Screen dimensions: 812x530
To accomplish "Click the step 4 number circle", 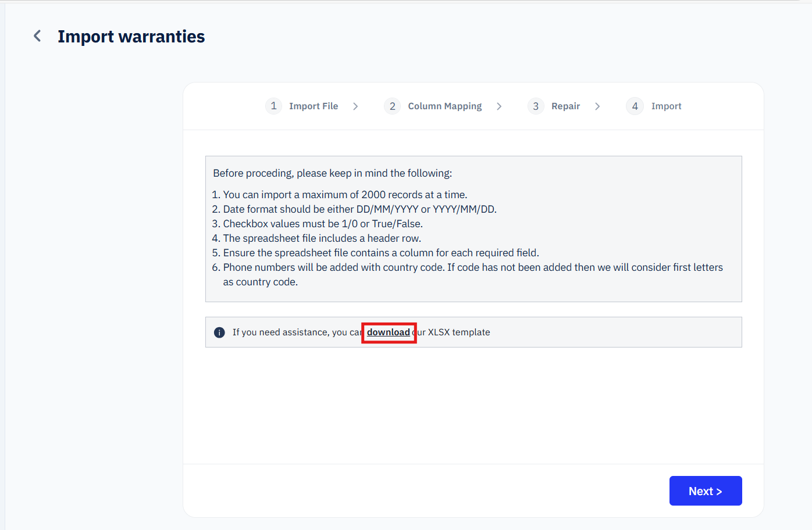I will (x=635, y=106).
